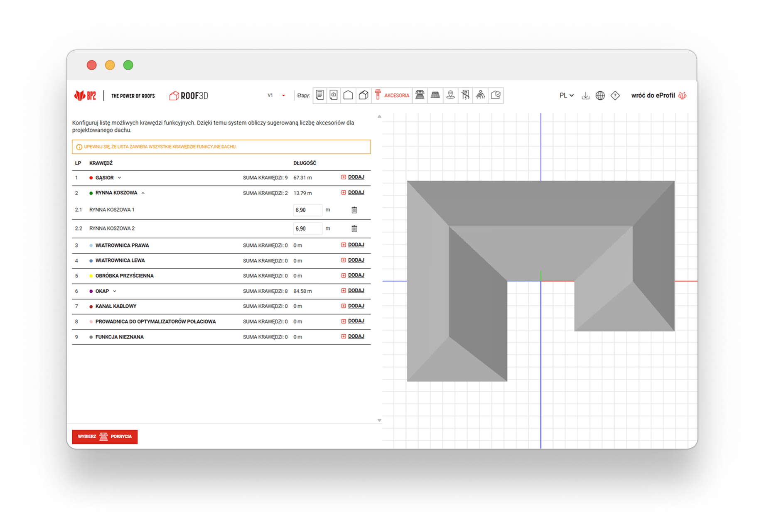764x532 pixels.
Task: Select the Akcesoria stage tab
Action: pos(392,96)
